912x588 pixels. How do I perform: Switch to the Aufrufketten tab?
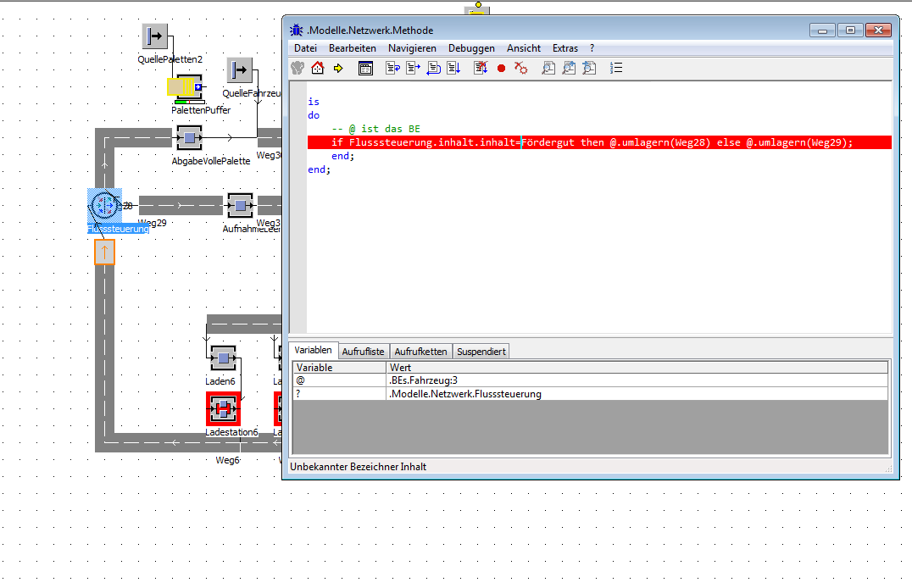tap(420, 352)
